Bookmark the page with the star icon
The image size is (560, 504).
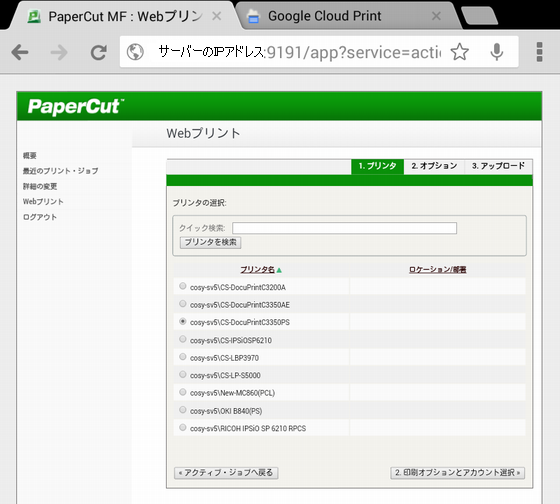pos(459,52)
